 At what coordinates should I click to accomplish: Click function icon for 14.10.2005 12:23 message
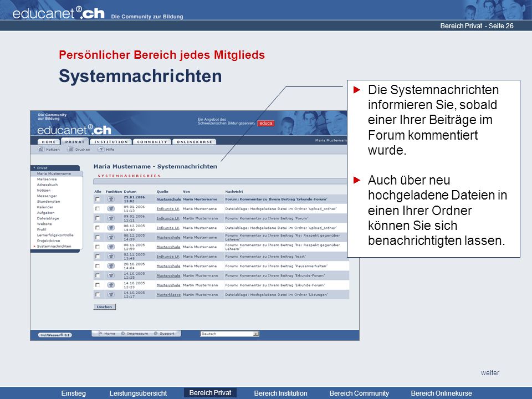[x=111, y=285]
